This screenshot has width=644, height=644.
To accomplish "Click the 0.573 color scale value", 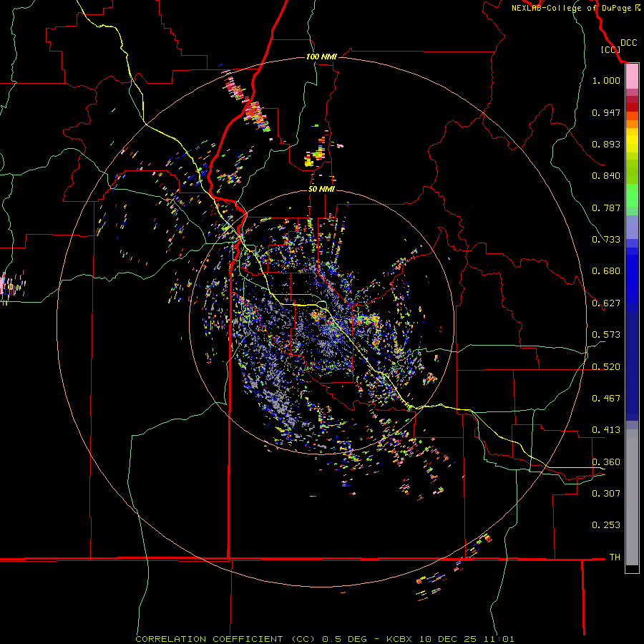I will click(606, 335).
